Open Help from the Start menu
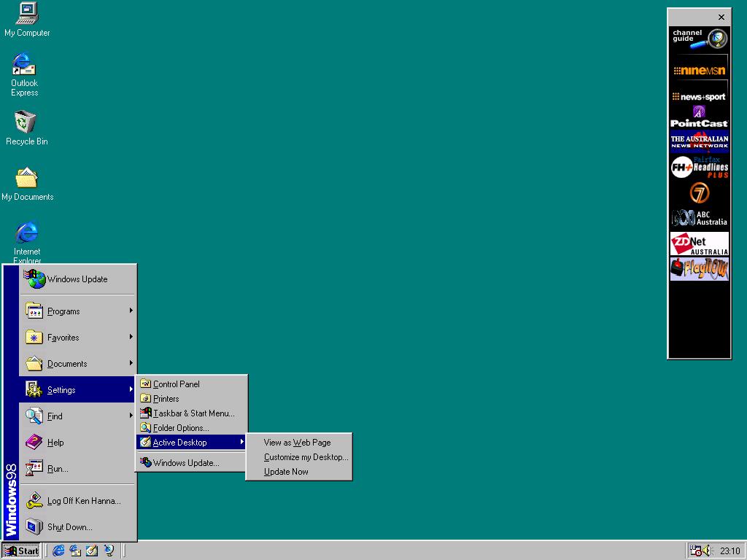The height and width of the screenshot is (560, 747). [x=77, y=443]
